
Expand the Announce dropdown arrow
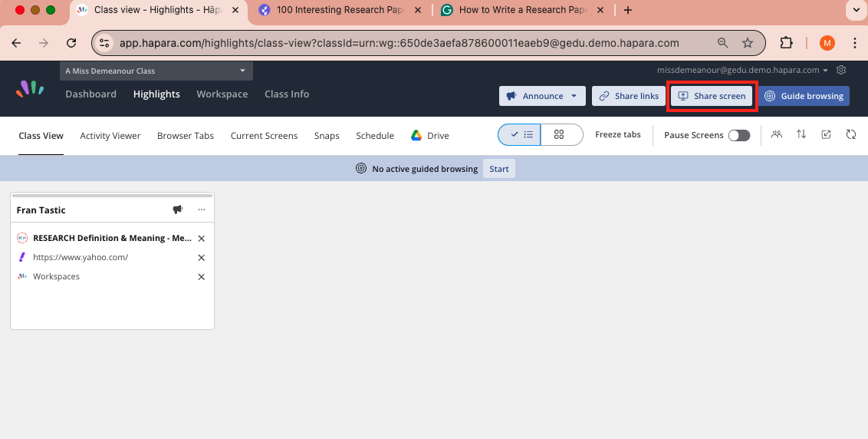(574, 96)
